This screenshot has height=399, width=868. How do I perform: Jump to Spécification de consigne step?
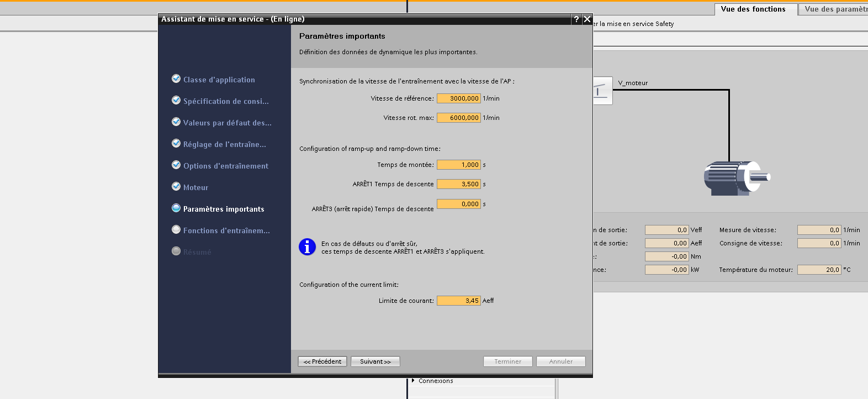click(x=226, y=101)
